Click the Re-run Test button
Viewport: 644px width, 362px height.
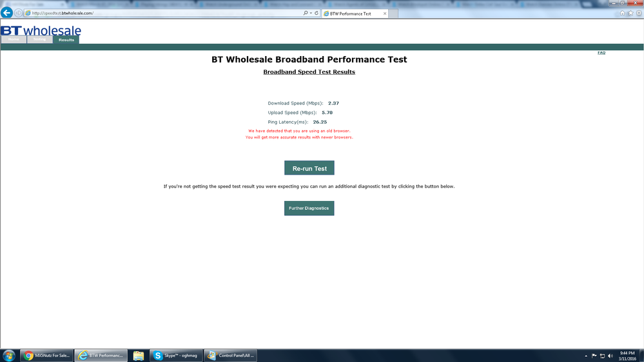coord(309,168)
